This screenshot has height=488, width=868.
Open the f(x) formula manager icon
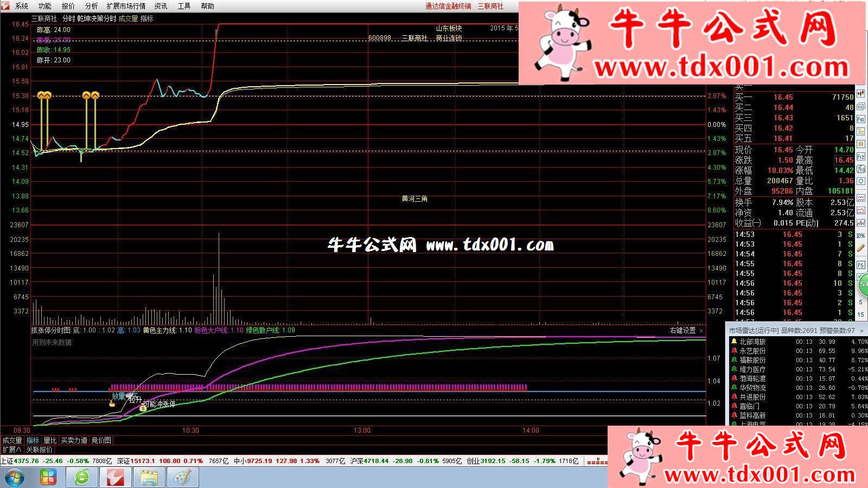coord(860,169)
